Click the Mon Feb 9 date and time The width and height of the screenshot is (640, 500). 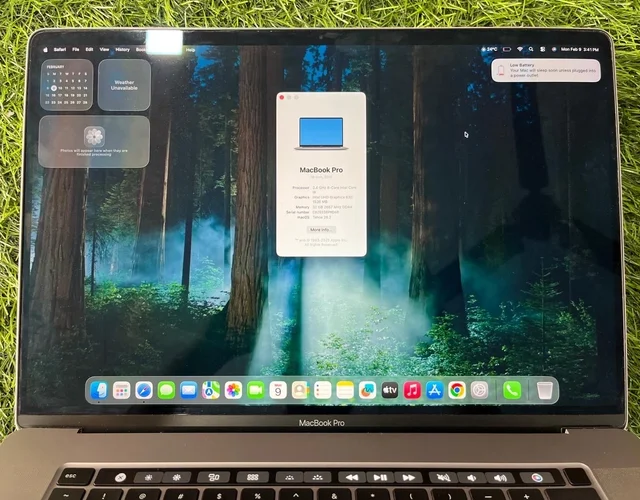coord(580,49)
